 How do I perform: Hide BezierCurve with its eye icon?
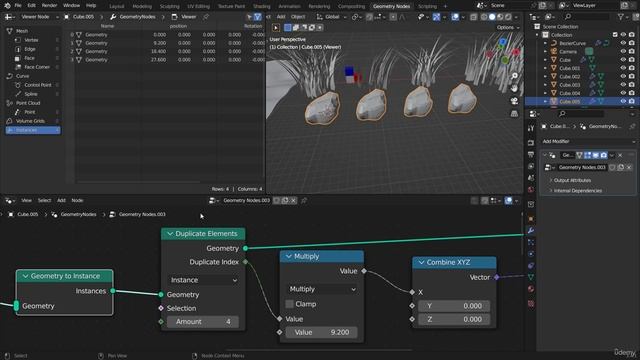[x=623, y=43]
